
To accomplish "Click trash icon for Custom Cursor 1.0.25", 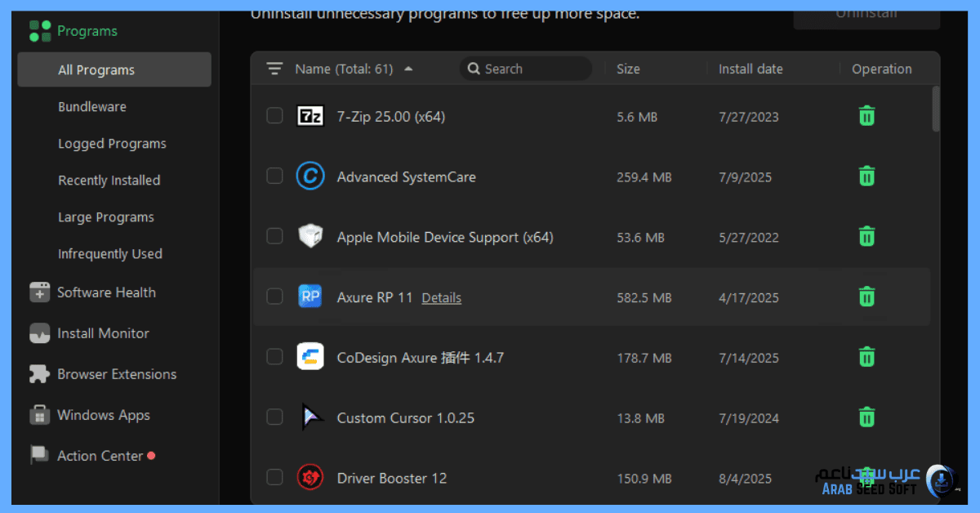I will (x=866, y=417).
